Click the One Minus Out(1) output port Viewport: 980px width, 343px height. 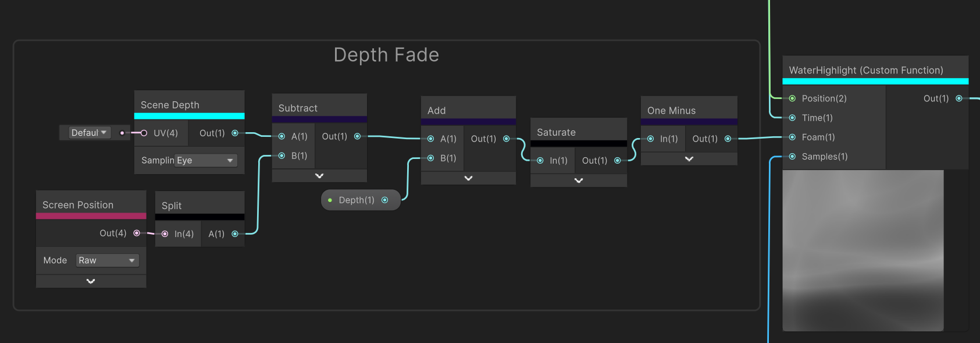click(x=728, y=139)
